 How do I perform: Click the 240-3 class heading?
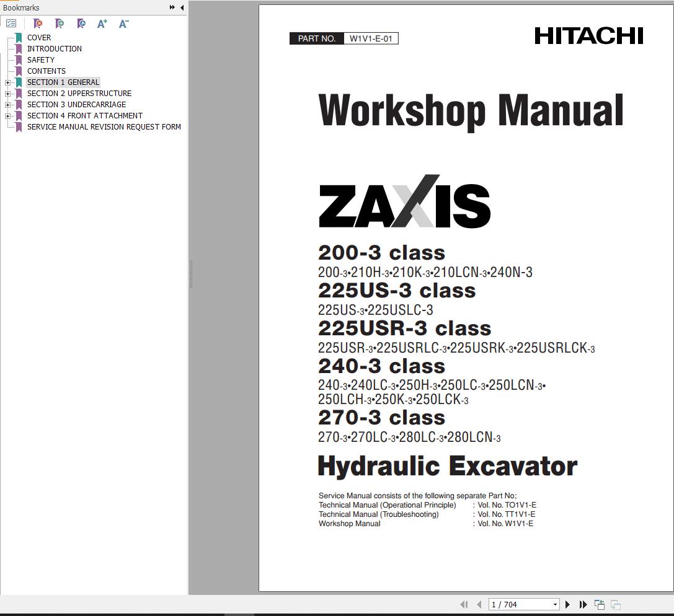tap(382, 366)
